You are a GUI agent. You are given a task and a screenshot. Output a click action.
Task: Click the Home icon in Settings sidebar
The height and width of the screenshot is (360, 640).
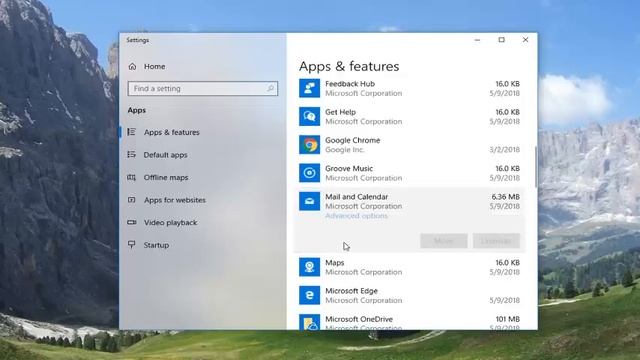132,67
